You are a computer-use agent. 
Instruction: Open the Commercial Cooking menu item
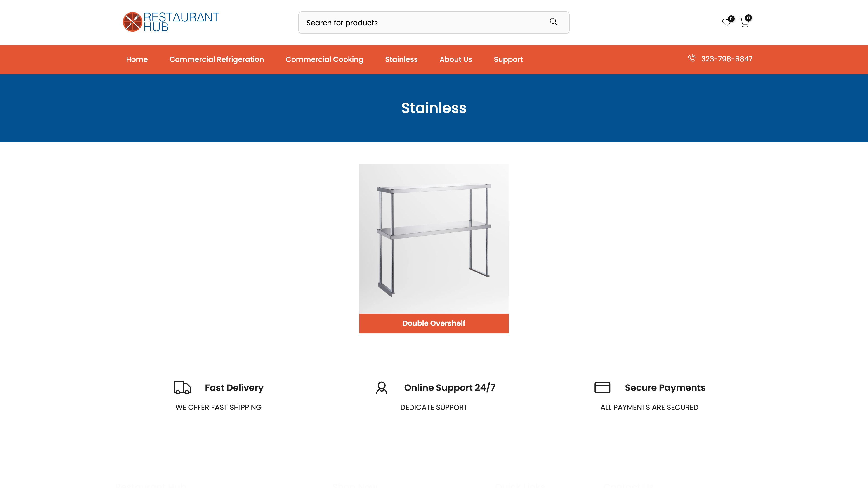(324, 59)
